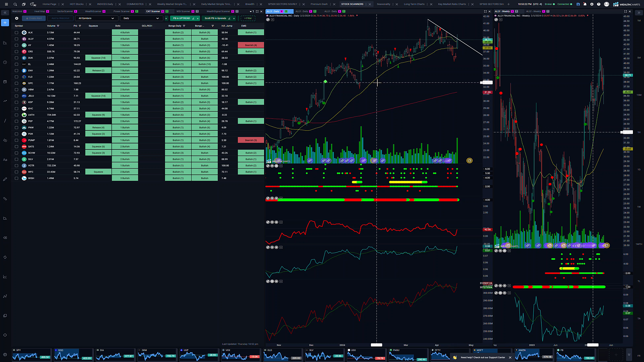Viewport: 644px width, 362px height.
Task: Open the help question mark icon
Action: click(599, 4)
